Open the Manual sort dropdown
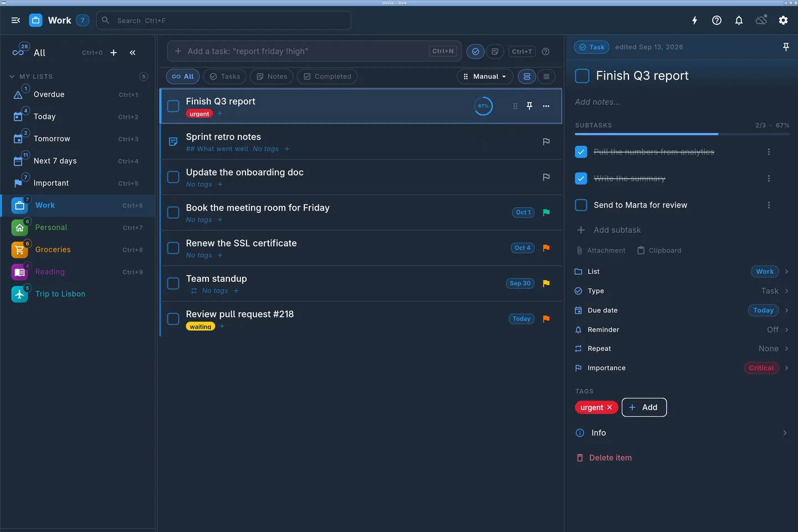Viewport: 798px width, 532px height. [485, 76]
